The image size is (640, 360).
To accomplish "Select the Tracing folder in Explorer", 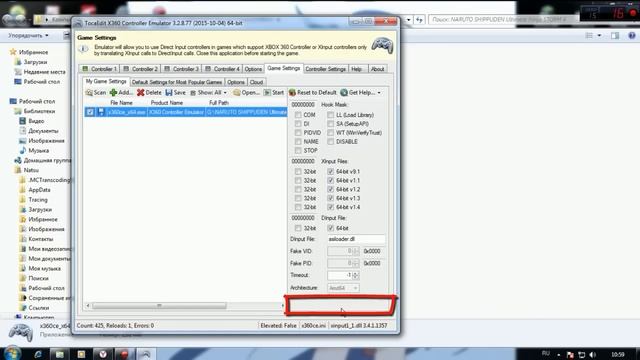I will pos(33,200).
